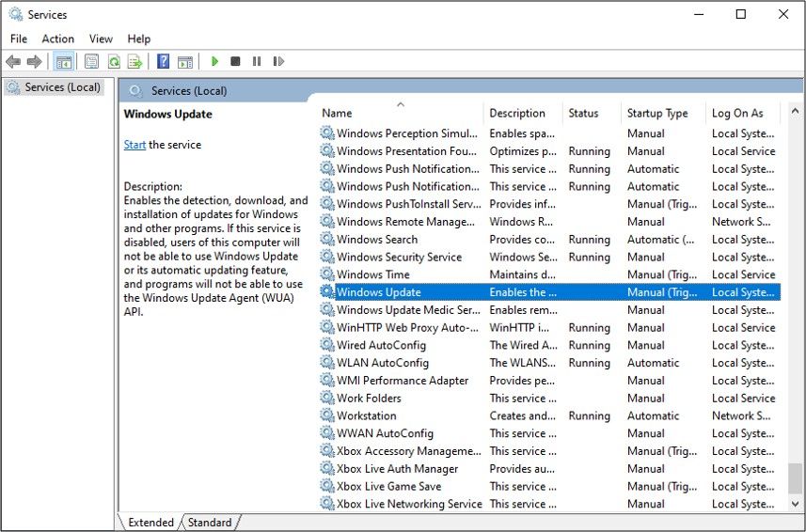
Task: Click 'Creates and...' description of Workstation
Action: (x=522, y=415)
